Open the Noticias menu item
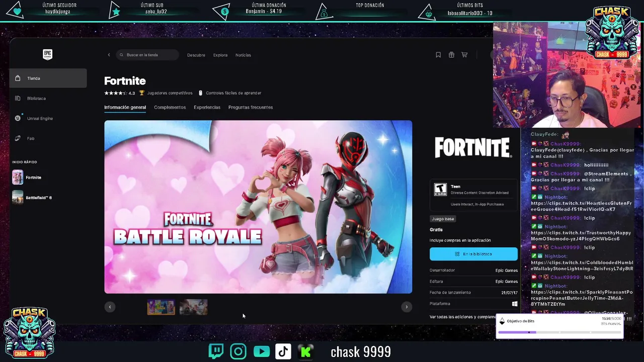This screenshot has height=362, width=644. point(243,55)
